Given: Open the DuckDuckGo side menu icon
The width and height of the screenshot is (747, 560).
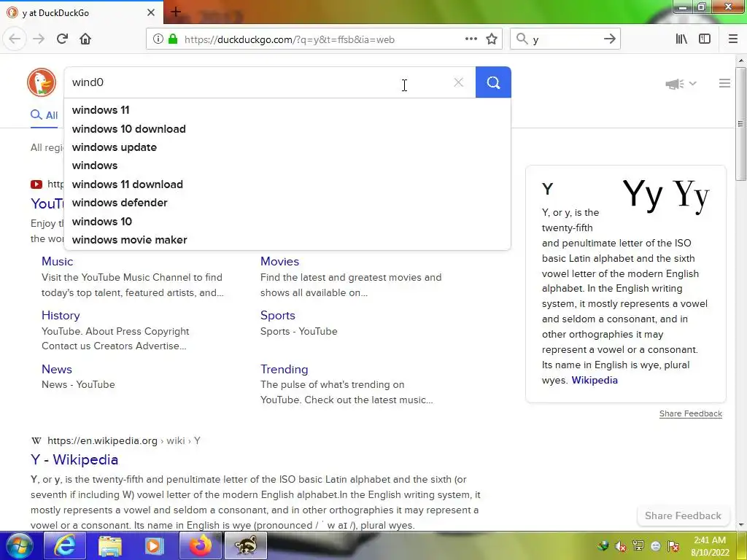Looking at the screenshot, I should 724,83.
